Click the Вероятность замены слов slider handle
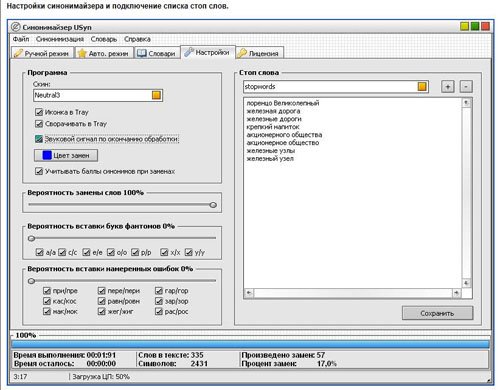500x390 pixels. [213, 205]
